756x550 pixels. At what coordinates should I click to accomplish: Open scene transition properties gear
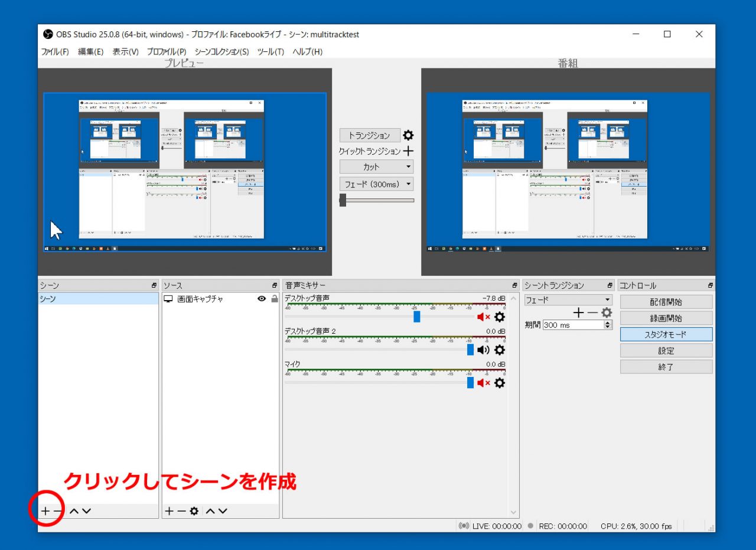pyautogui.click(x=607, y=313)
